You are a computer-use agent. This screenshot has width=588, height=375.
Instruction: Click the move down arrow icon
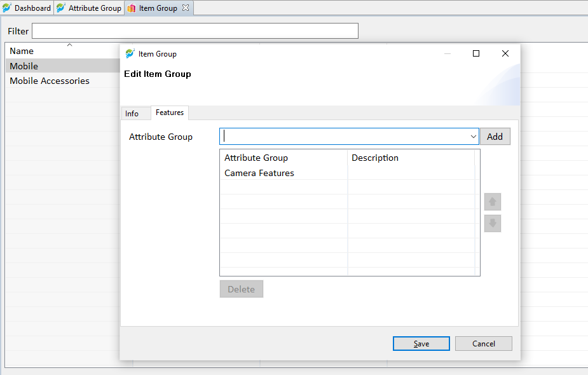[x=493, y=224]
